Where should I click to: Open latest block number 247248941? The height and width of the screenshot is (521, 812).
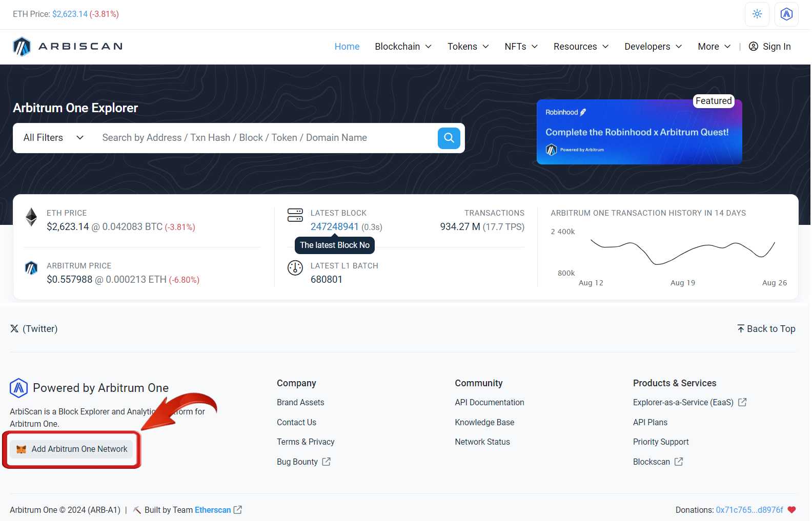334,226
